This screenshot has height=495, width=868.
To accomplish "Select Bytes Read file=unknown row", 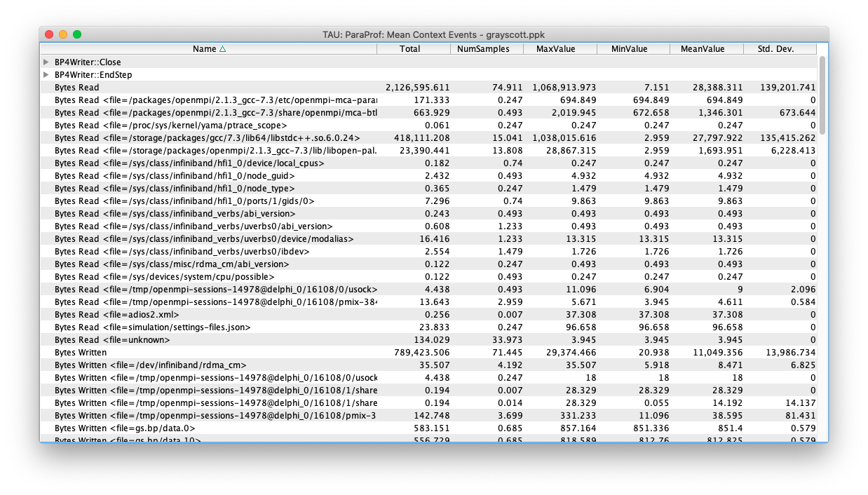I will pos(428,340).
